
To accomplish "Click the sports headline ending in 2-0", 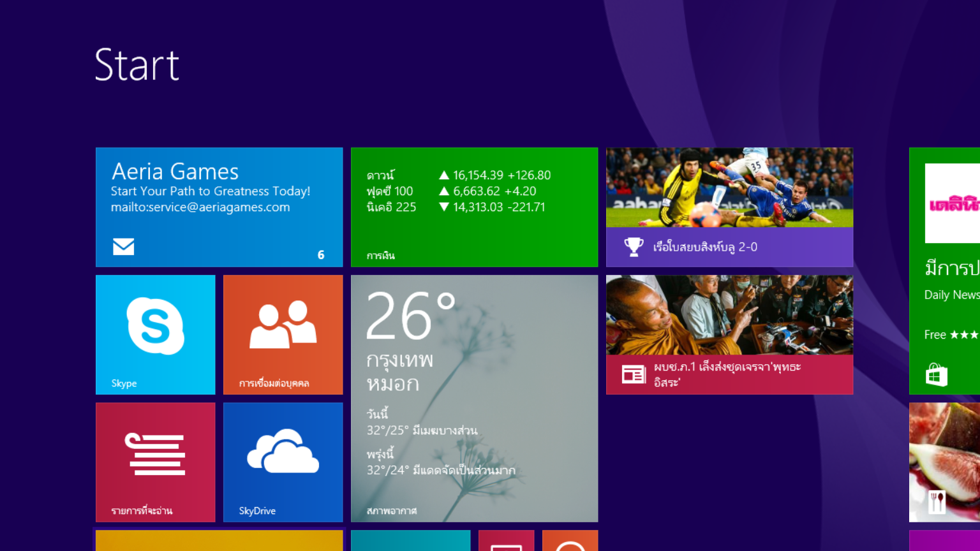I will tap(705, 247).
